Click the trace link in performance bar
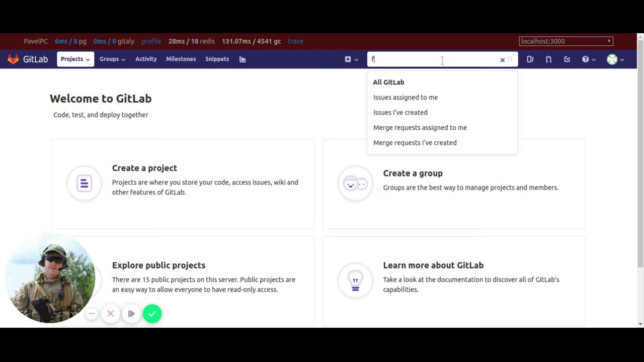 coord(295,41)
